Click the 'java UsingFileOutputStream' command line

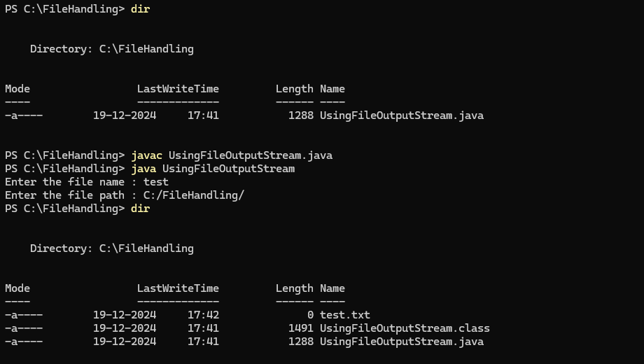pos(212,169)
